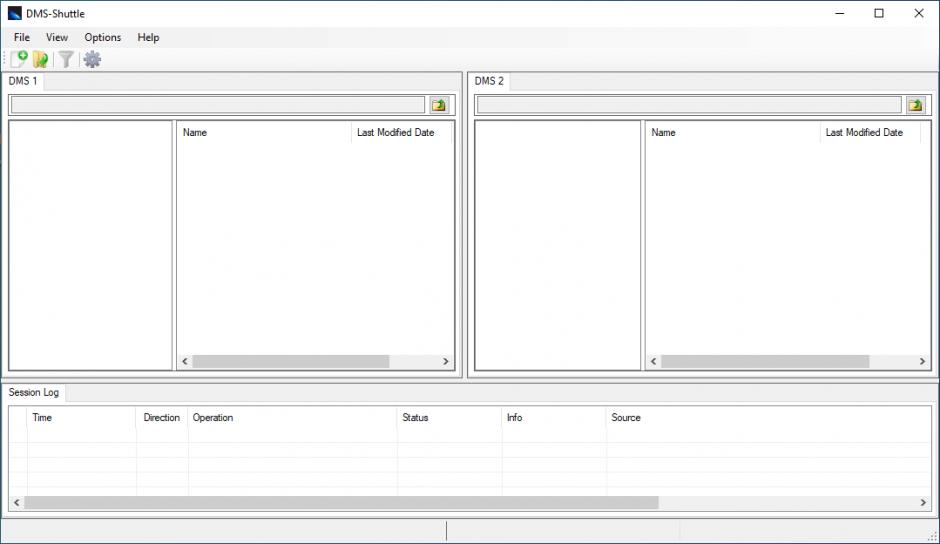Sort DMS 2 by Last Modified Date header
This screenshot has height=544, width=940.
(865, 132)
